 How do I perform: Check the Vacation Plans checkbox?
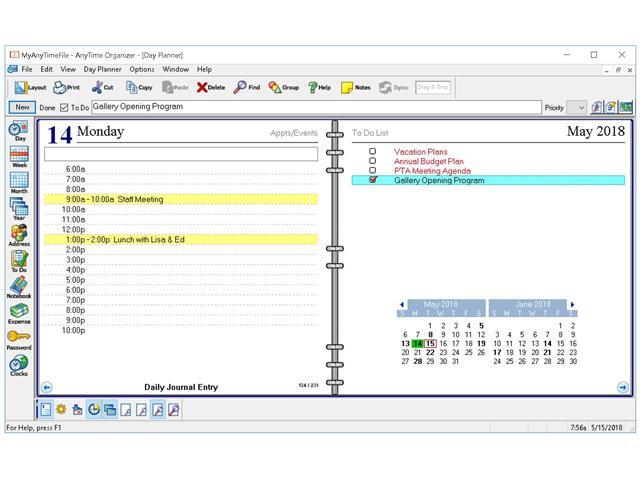click(373, 152)
